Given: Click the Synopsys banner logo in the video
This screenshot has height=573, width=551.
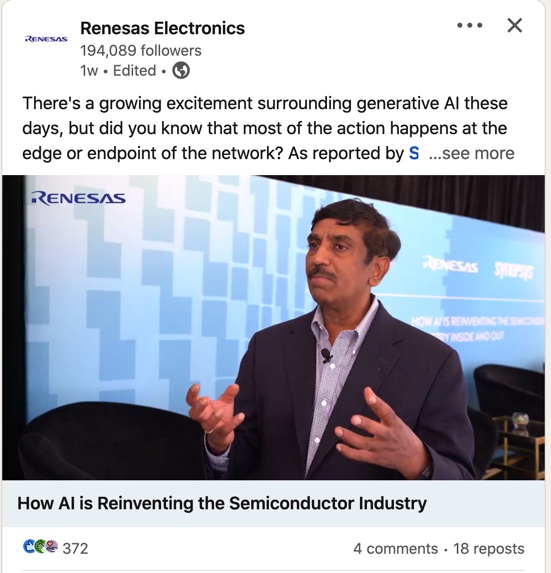Looking at the screenshot, I should point(514,271).
